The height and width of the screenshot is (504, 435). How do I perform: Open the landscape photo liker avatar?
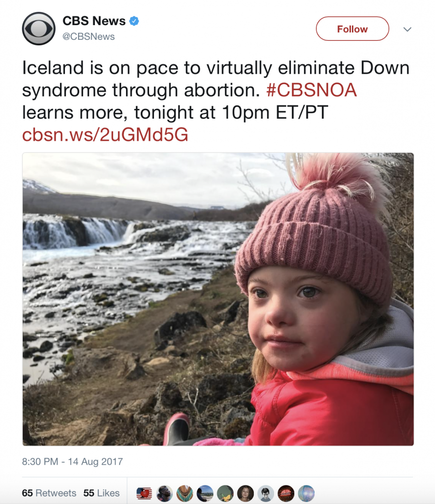tap(205, 493)
